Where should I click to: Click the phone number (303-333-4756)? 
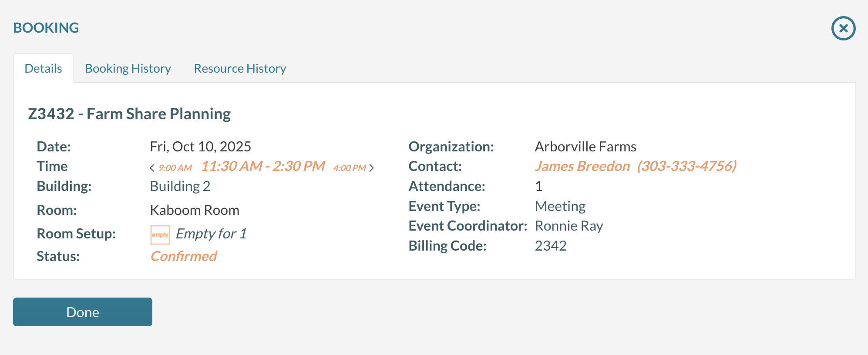pyautogui.click(x=686, y=166)
